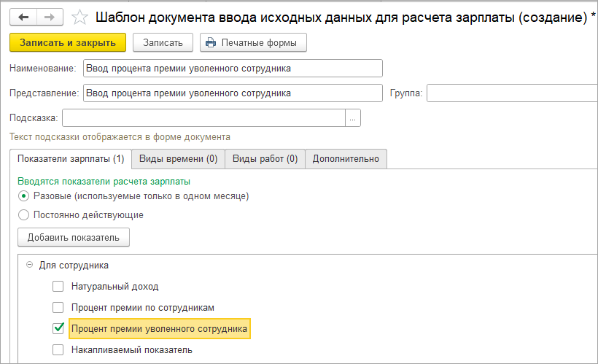Enable the Натуральный доход checkbox
Screen dimensions: 598x364
(x=58, y=287)
